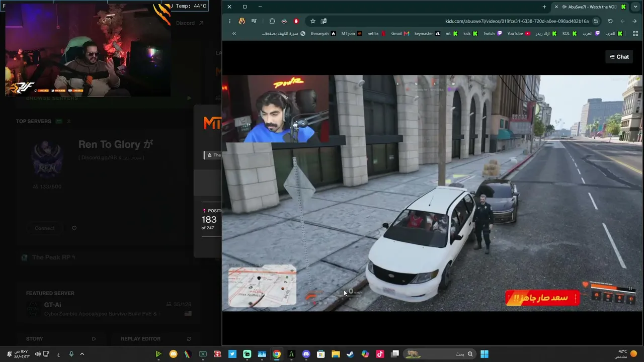Screen dimensions: 644x362
Task: Open the netflix bookmark
Action: click(x=376, y=34)
